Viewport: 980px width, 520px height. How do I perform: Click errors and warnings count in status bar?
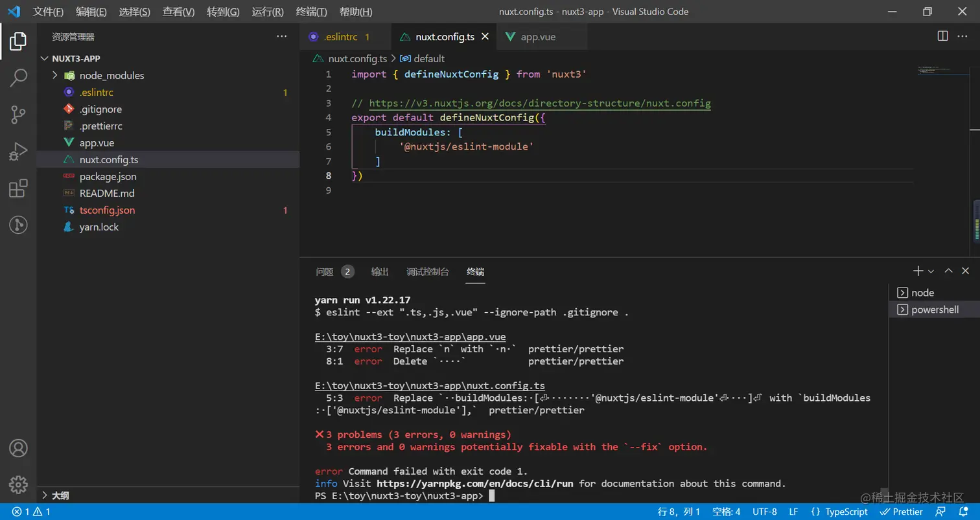point(31,512)
